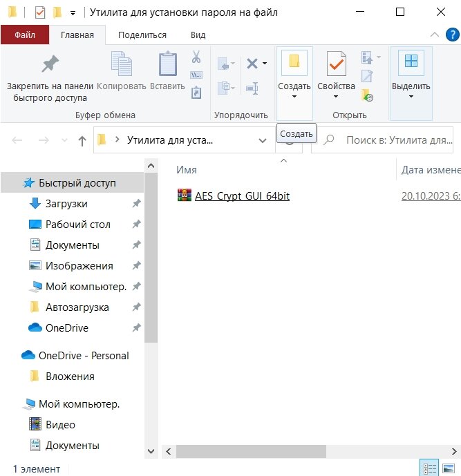Open help with the question mark icon
This screenshot has width=461, height=476.
click(452, 35)
